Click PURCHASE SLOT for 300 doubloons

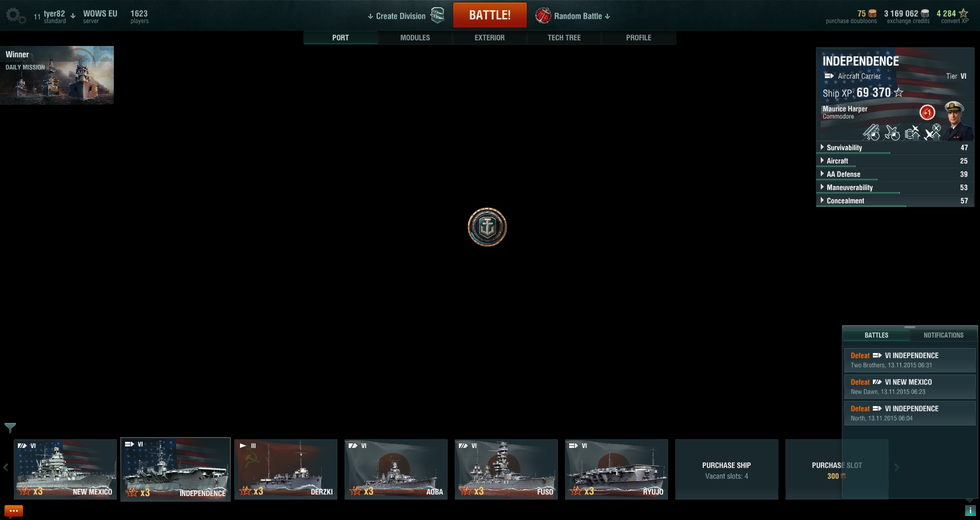tap(837, 469)
